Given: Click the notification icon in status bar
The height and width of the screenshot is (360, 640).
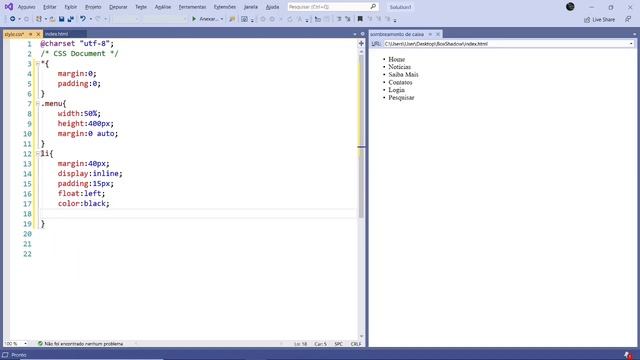Looking at the screenshot, I should [628, 355].
